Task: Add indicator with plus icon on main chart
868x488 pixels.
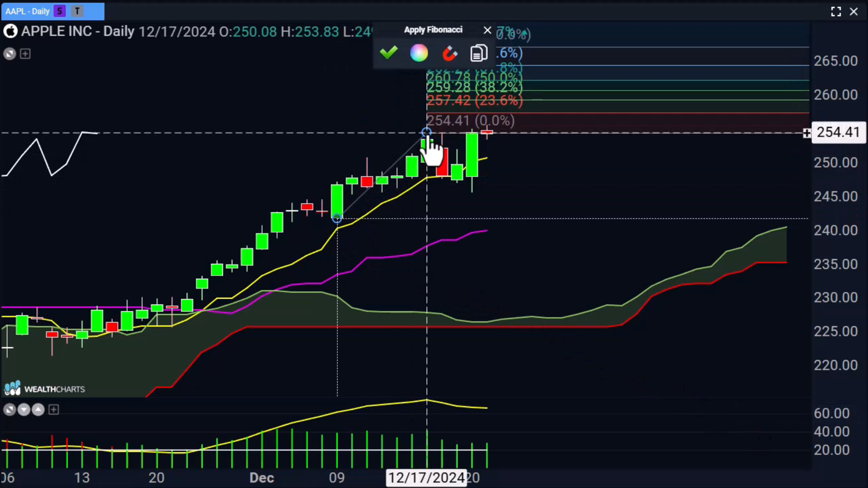Action: pos(25,54)
